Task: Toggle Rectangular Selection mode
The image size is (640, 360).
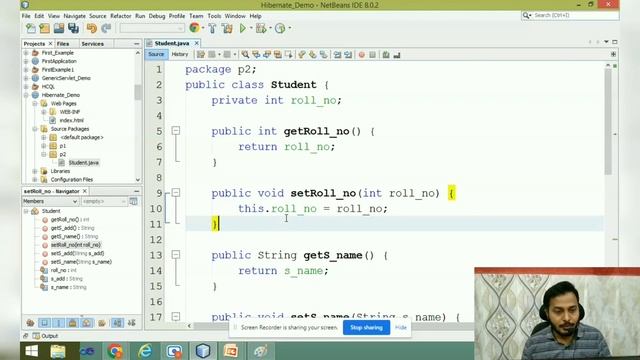Action: (x=289, y=55)
